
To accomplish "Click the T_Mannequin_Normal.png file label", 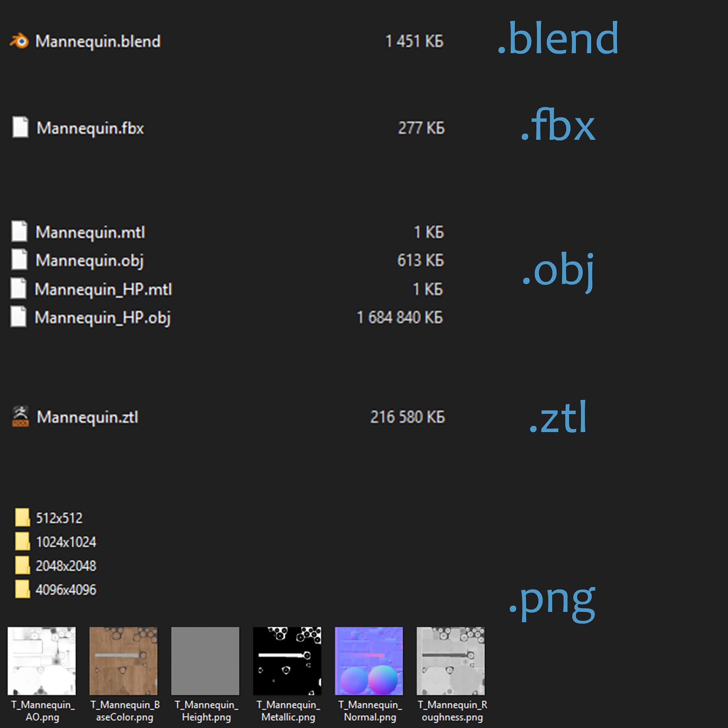I will pyautogui.click(x=370, y=711).
